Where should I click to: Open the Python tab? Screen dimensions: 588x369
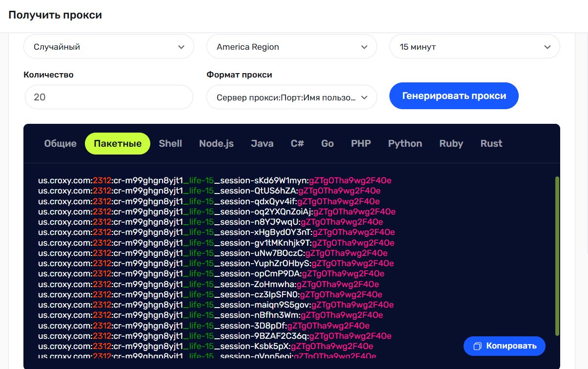click(x=405, y=143)
